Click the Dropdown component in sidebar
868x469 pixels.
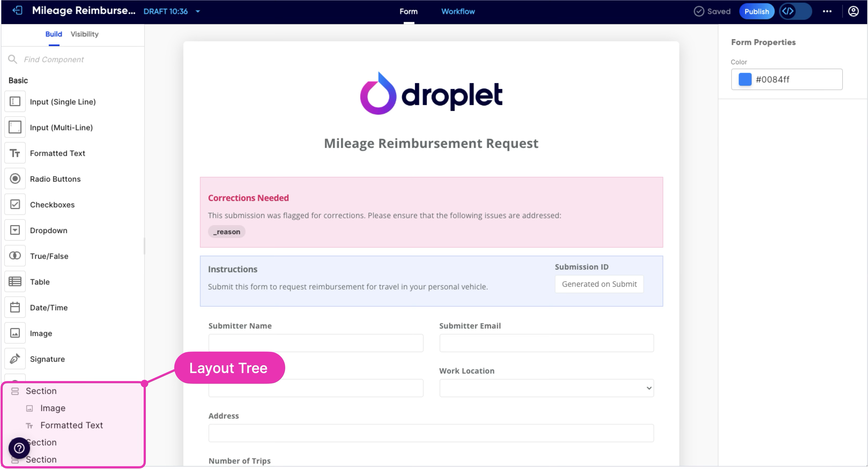[x=49, y=230]
